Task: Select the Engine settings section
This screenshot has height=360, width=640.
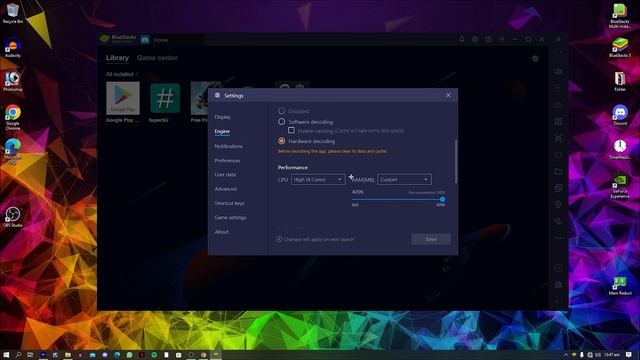Action: tap(222, 131)
